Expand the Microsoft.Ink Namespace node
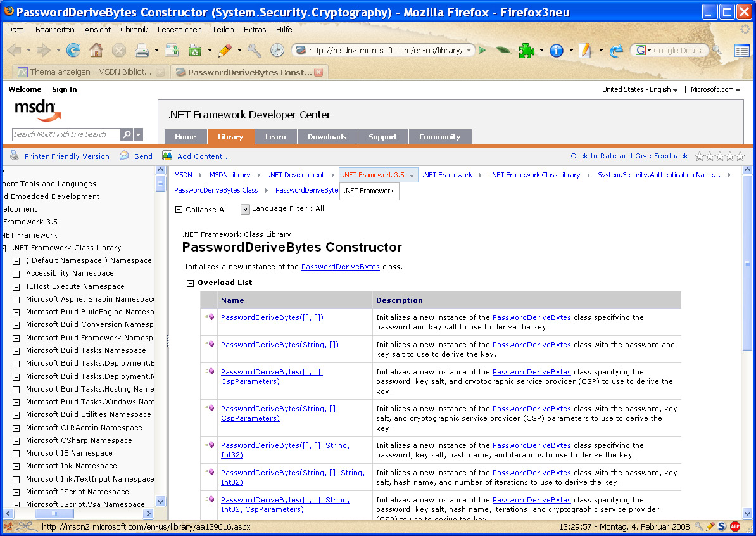This screenshot has height=536, width=756. (16, 466)
